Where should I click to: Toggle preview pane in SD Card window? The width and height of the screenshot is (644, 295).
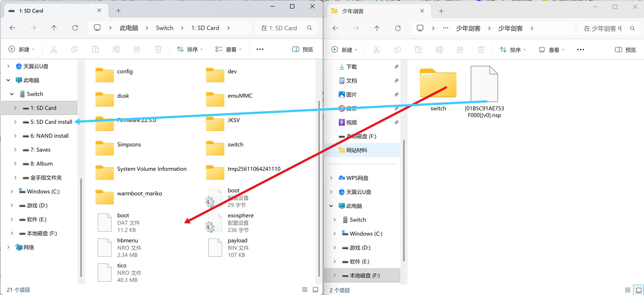pyautogui.click(x=302, y=49)
